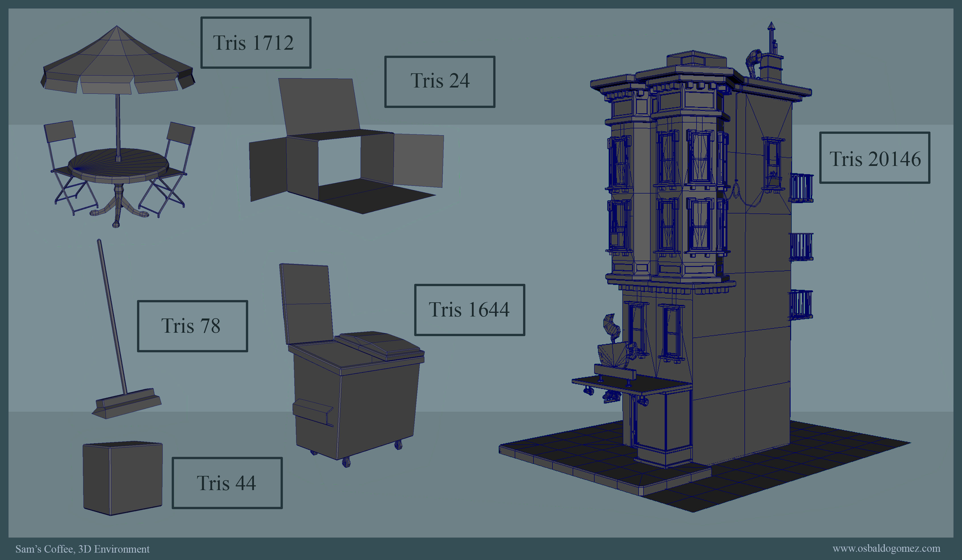Click the rooftop weather vane spire
962x560 pixels.
click(x=771, y=36)
